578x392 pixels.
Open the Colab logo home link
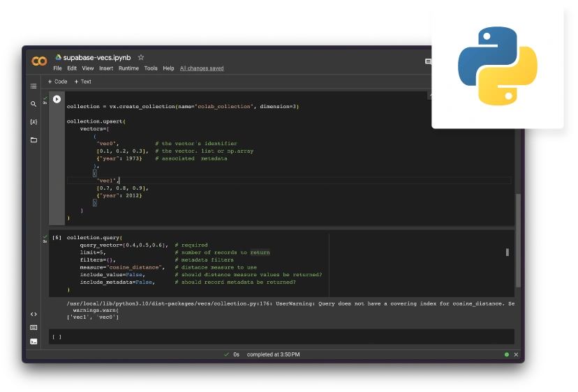point(39,61)
